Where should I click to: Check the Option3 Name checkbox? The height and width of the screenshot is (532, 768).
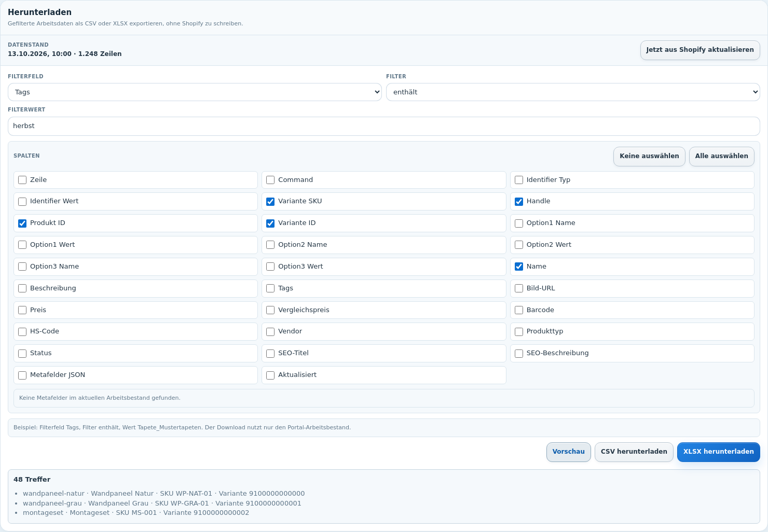22,267
